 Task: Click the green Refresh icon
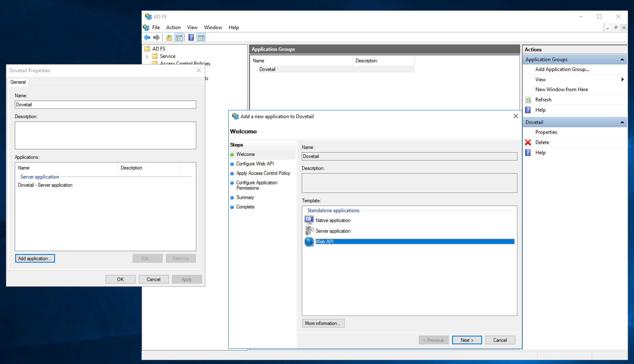pos(528,100)
